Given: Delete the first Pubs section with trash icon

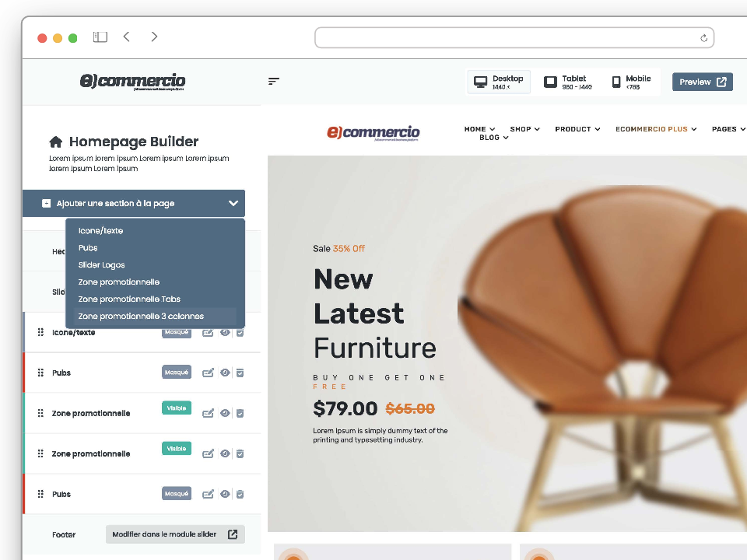Looking at the screenshot, I should 240,373.
